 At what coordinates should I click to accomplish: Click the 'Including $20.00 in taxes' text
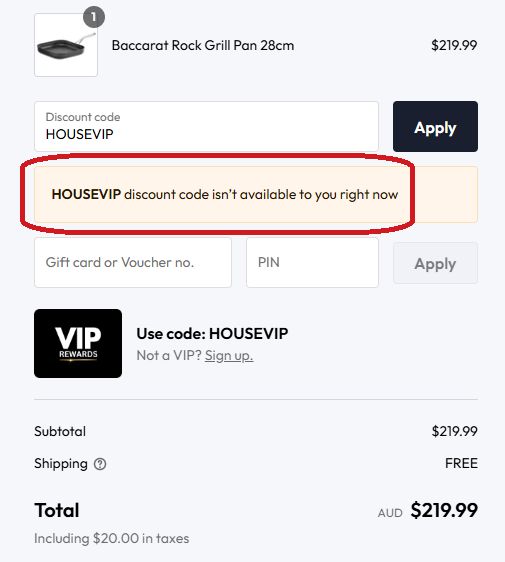click(x=112, y=538)
